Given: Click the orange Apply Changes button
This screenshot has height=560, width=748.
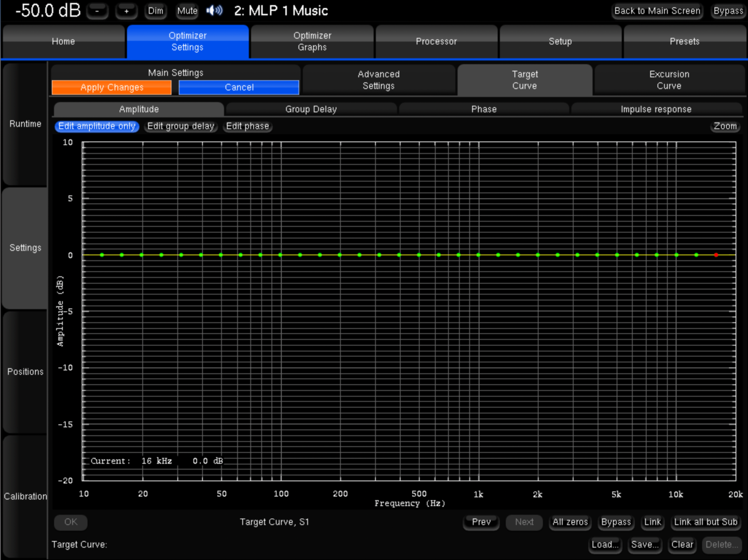Looking at the screenshot, I should point(112,87).
